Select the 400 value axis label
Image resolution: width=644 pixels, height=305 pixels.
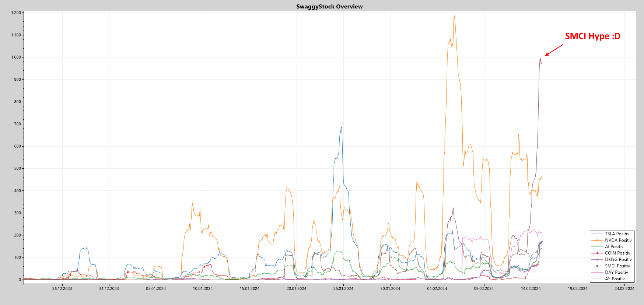(18, 191)
